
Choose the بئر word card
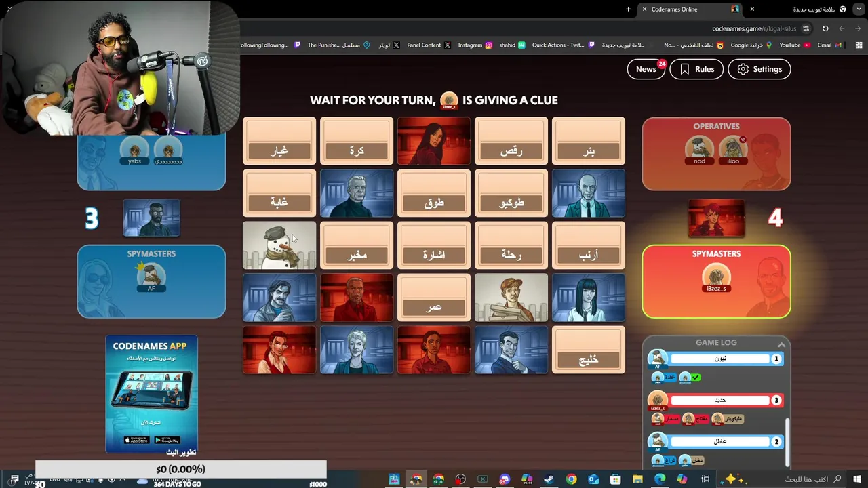click(x=589, y=141)
